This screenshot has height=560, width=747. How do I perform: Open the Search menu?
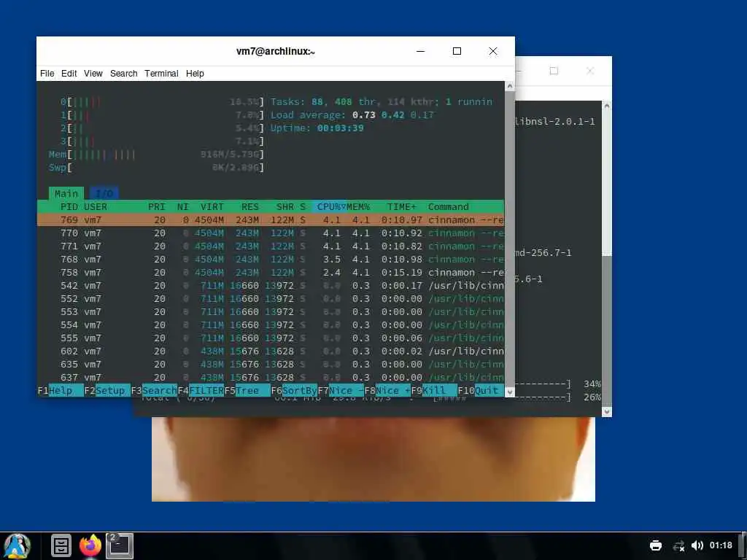tap(124, 74)
